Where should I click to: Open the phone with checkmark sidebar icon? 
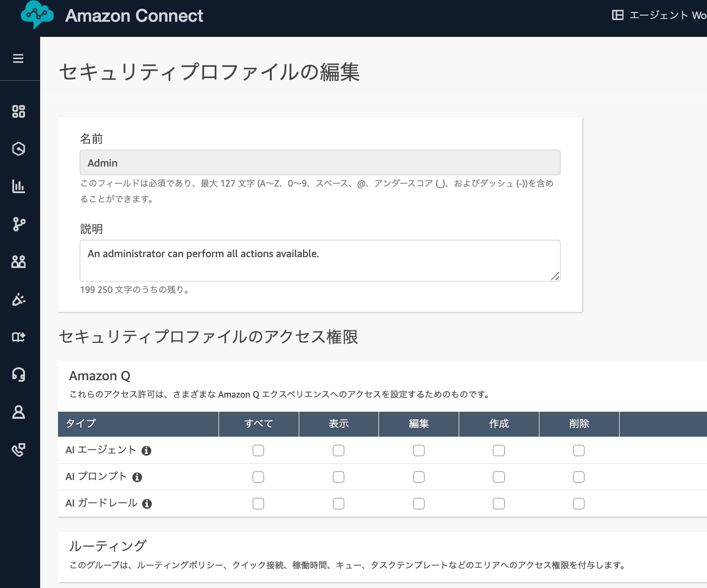18,450
